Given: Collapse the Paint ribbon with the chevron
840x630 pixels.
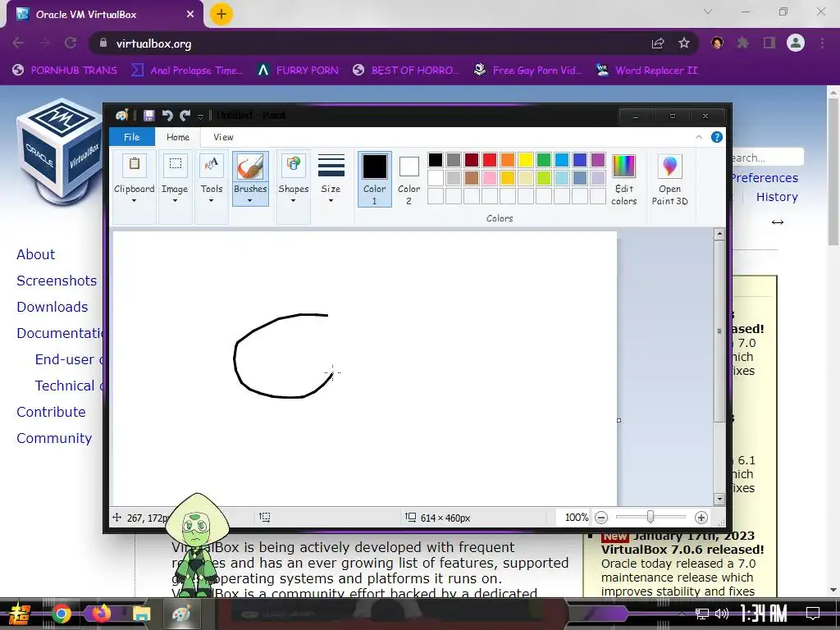Looking at the screenshot, I should (x=699, y=137).
